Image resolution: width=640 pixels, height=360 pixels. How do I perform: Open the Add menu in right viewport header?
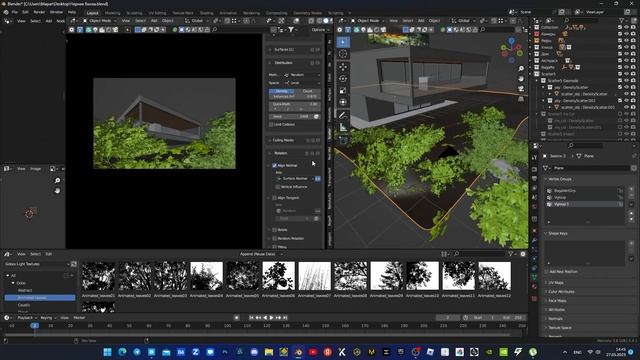[421, 20]
